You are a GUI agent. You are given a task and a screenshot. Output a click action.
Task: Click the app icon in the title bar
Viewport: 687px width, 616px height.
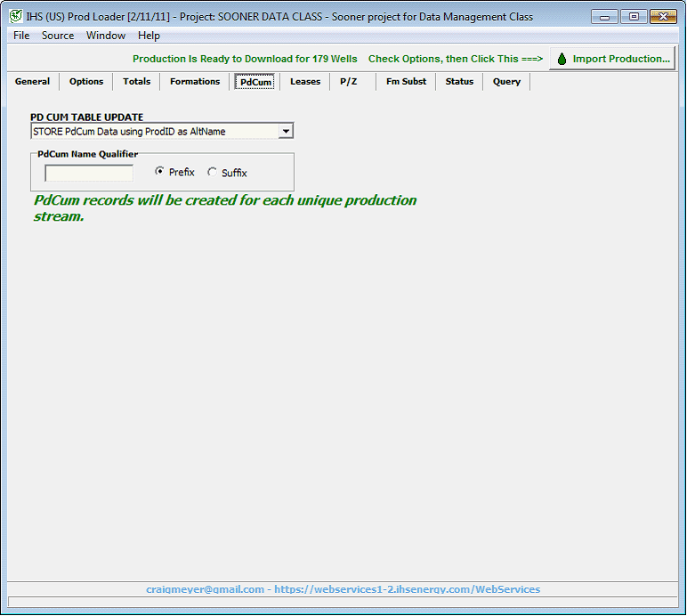(15, 16)
